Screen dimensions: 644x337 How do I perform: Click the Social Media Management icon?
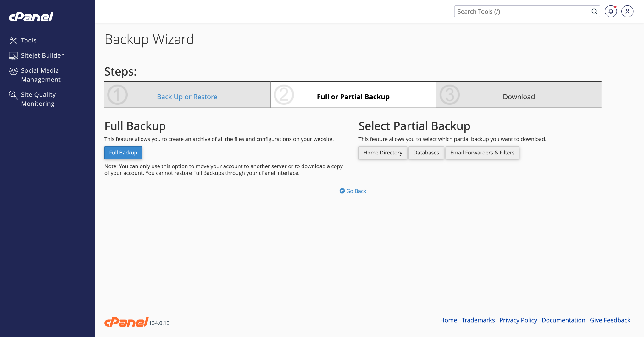point(13,71)
